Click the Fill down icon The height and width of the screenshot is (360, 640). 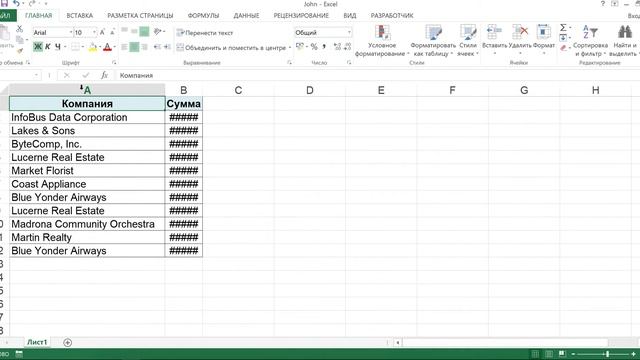coord(563,38)
